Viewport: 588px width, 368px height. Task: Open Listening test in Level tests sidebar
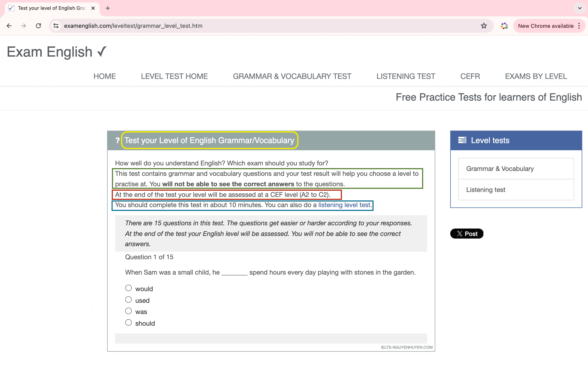point(516,190)
